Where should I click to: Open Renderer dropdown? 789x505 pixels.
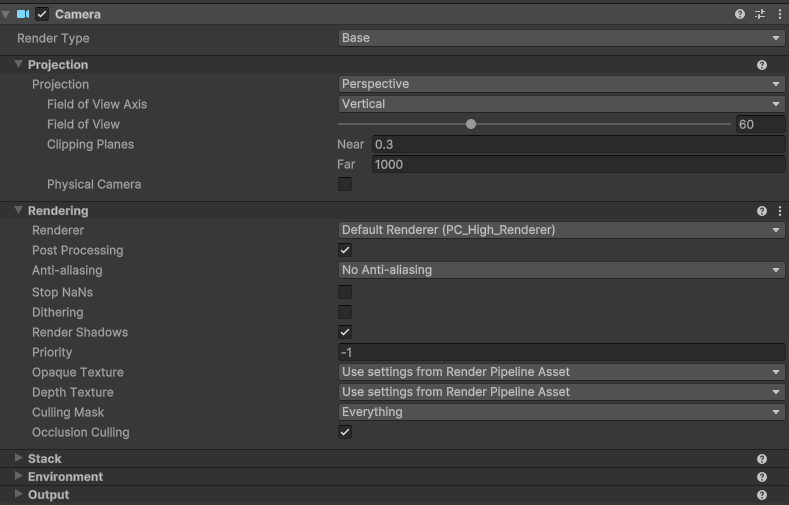click(561, 230)
